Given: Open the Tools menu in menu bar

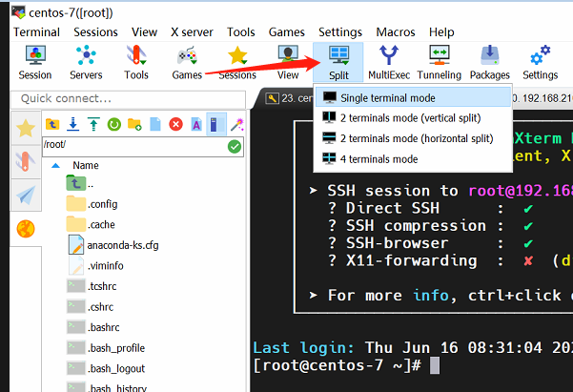Looking at the screenshot, I should 241,32.
